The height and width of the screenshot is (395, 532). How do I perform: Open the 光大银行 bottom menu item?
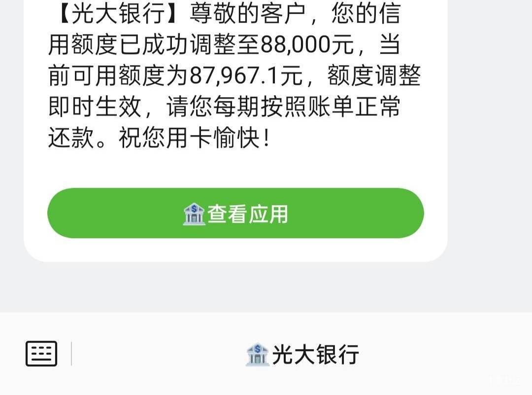[x=302, y=355]
